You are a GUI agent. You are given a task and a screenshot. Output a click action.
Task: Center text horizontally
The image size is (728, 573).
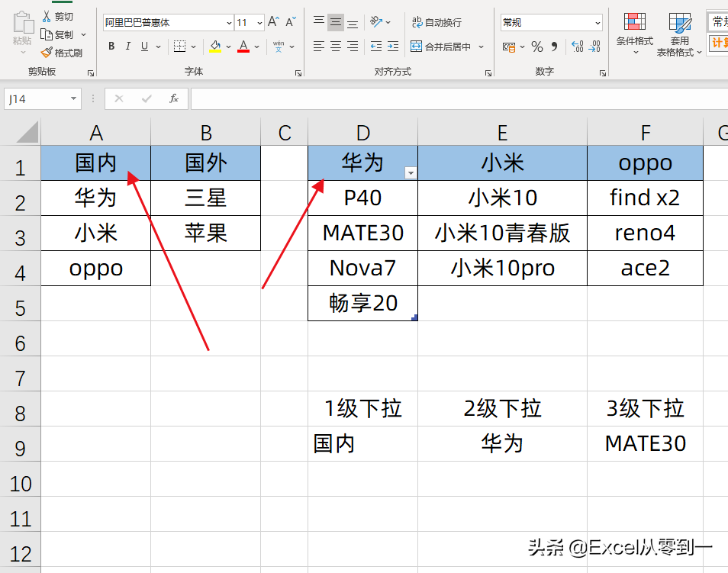click(336, 46)
